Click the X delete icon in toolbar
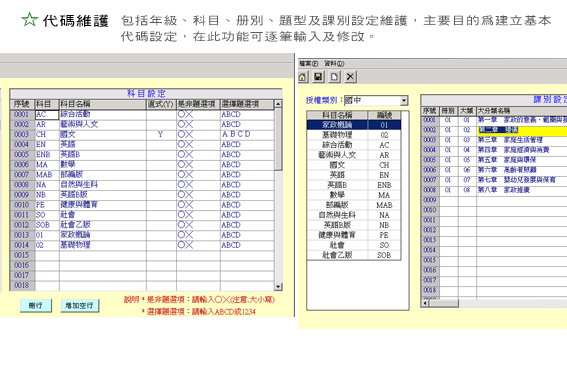The image size is (567, 369). click(x=350, y=77)
